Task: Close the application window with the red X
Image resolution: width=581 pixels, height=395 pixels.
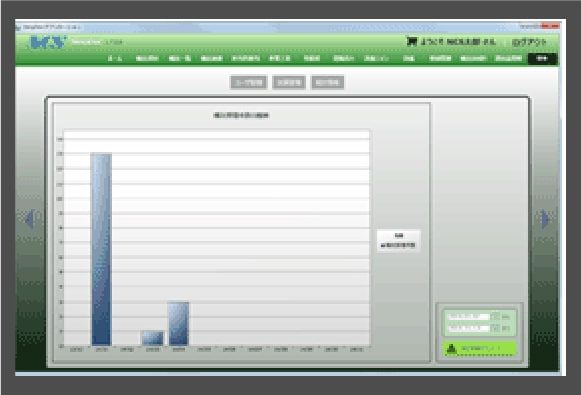Action: pyautogui.click(x=551, y=26)
